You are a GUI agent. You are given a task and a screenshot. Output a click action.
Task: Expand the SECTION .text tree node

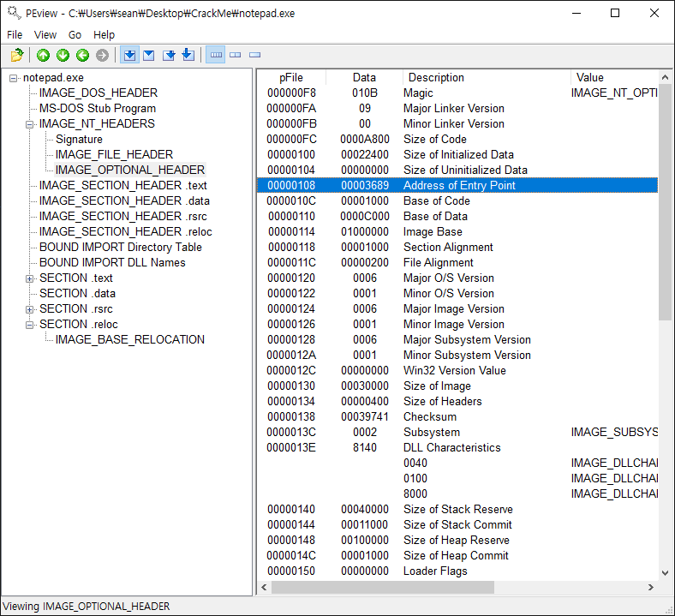click(x=29, y=278)
